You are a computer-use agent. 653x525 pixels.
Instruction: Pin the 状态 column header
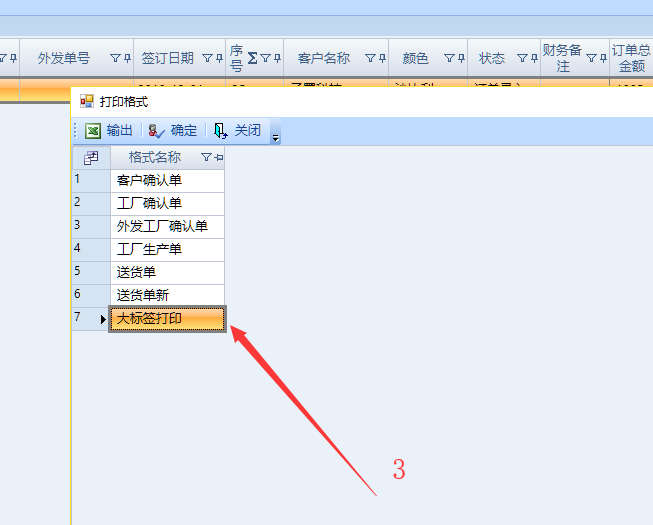pyautogui.click(x=533, y=59)
